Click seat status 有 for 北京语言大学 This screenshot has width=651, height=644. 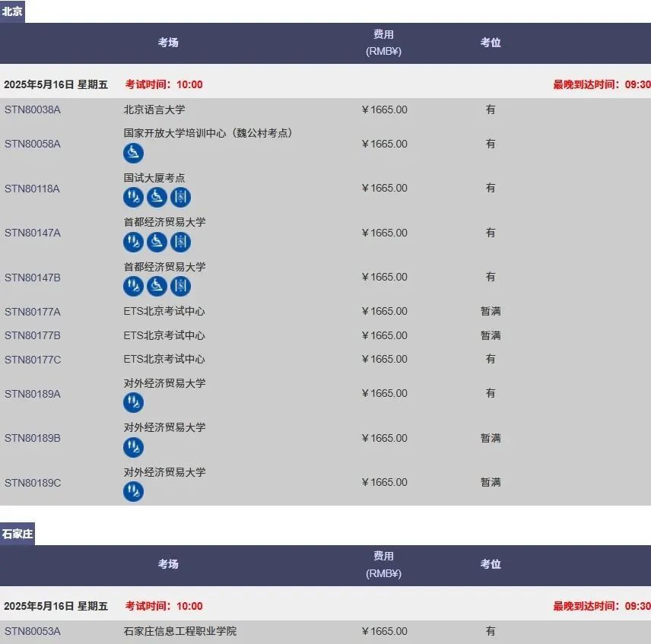(x=491, y=109)
